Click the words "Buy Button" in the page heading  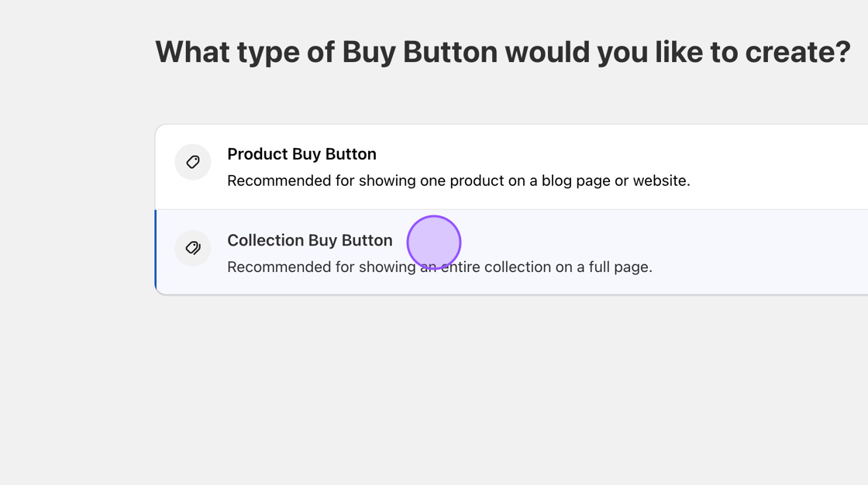[x=419, y=52]
